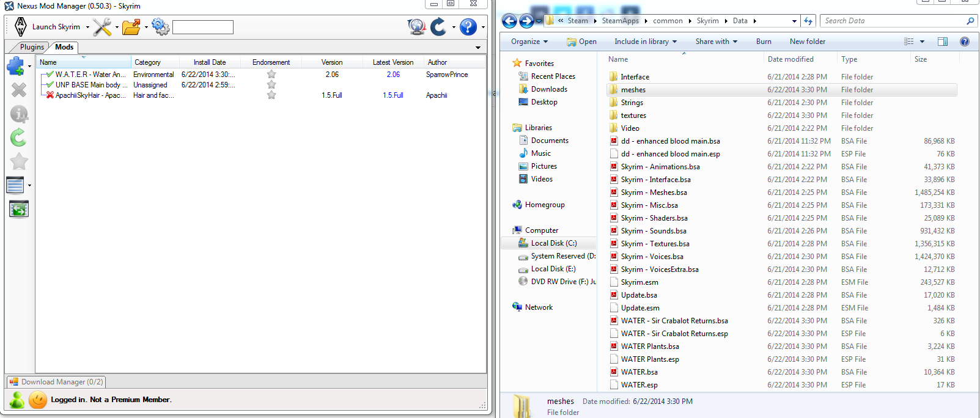Sort mods by Category column header
Viewport: 980px width, 418px height.
(155, 62)
